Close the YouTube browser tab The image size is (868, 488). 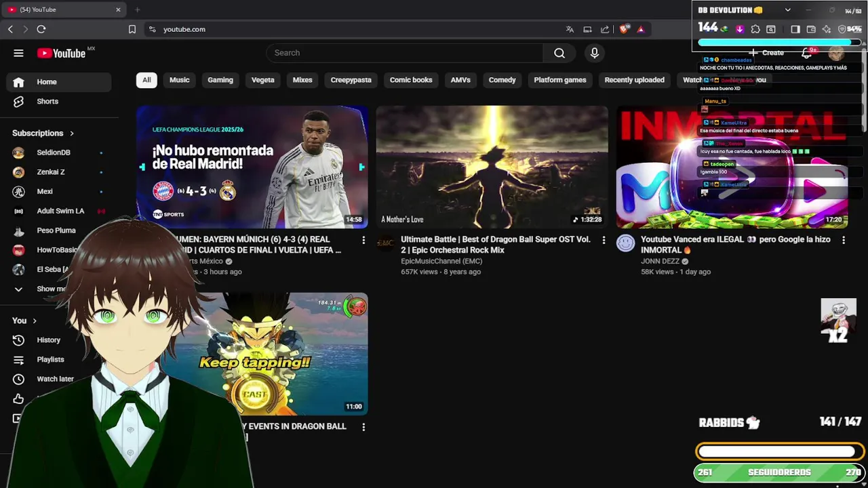point(118,9)
